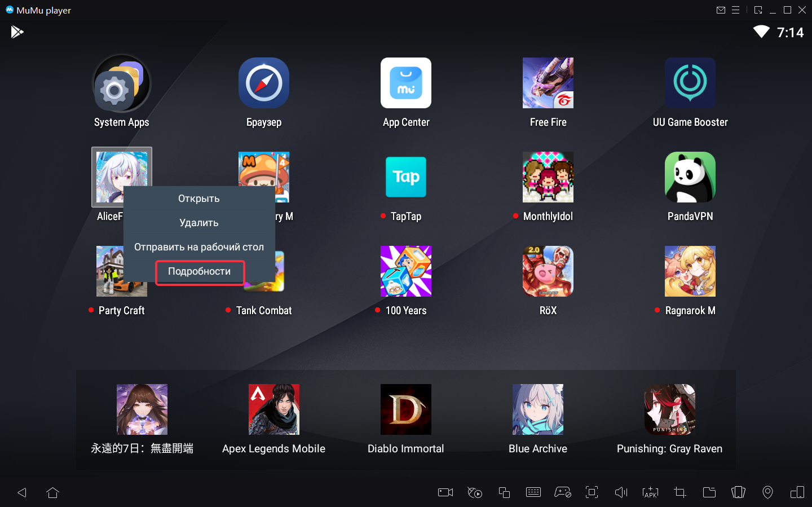Open the operation recorder macro tool
This screenshot has height=507, width=812.
[475, 492]
